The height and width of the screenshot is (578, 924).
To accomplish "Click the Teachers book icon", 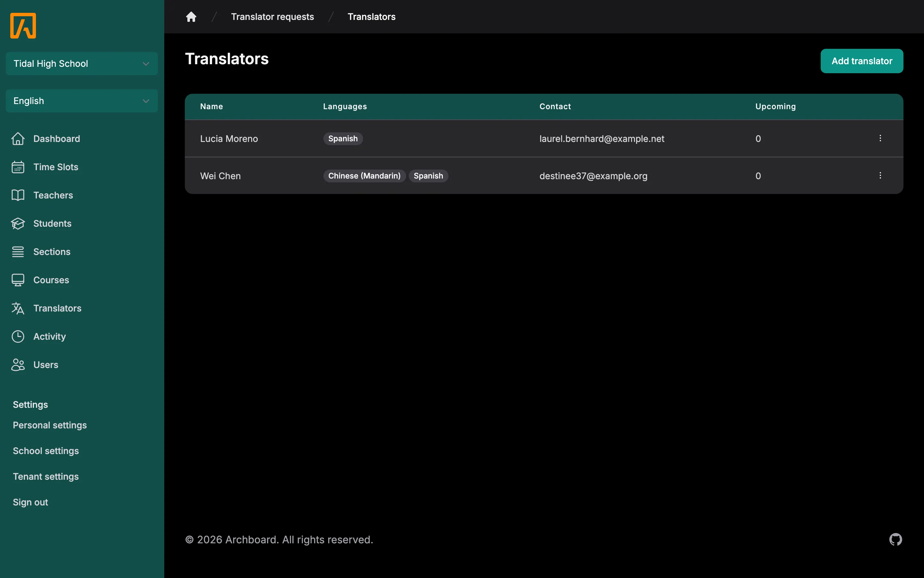I will [x=18, y=195].
